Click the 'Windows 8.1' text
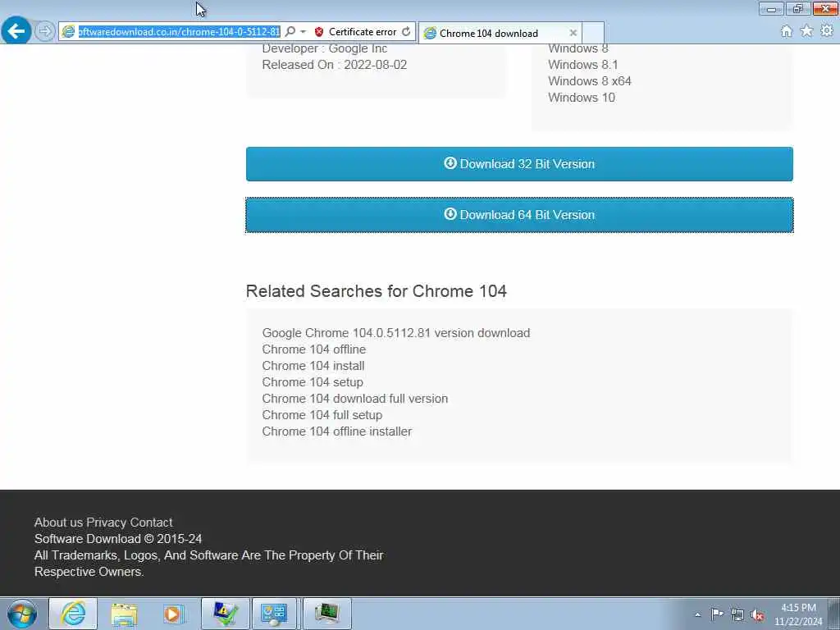The height and width of the screenshot is (630, 840). coord(583,65)
